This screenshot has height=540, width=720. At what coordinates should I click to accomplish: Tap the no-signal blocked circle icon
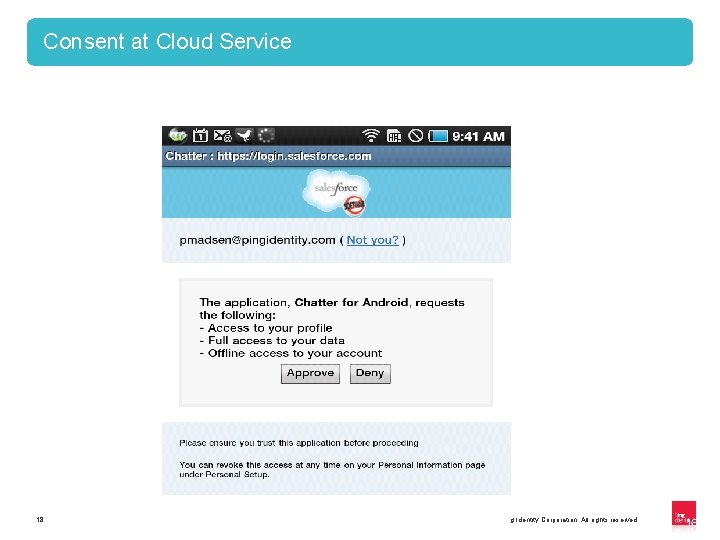pyautogui.click(x=416, y=135)
